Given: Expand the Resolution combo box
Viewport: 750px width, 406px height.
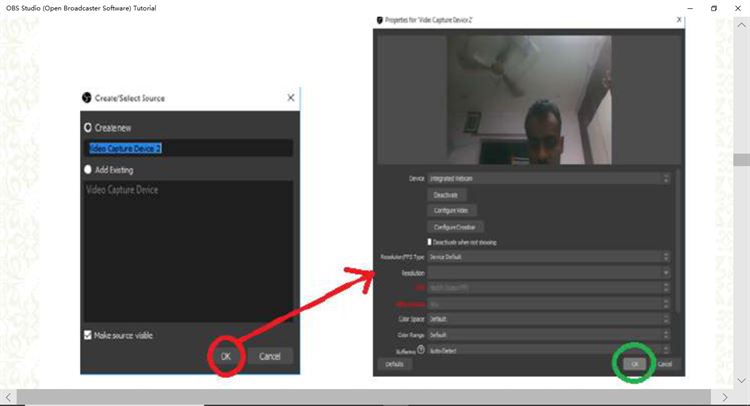Looking at the screenshot, I should pyautogui.click(x=549, y=273).
